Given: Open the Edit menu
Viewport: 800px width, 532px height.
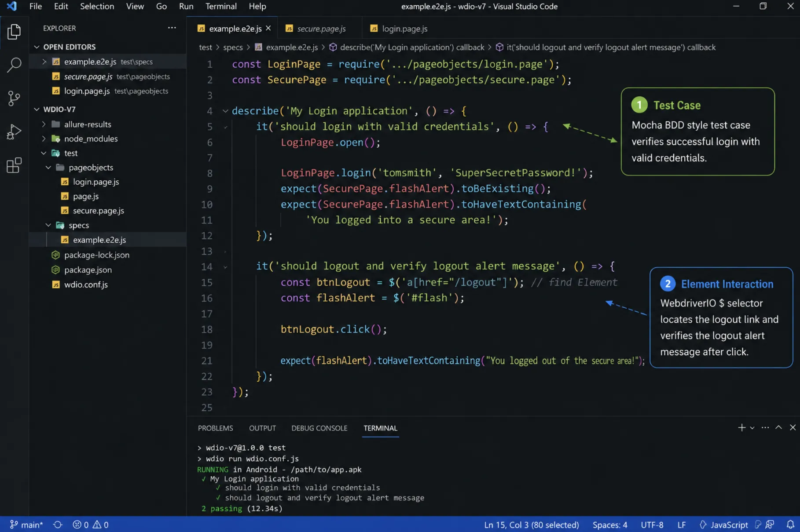Looking at the screenshot, I should (x=61, y=6).
